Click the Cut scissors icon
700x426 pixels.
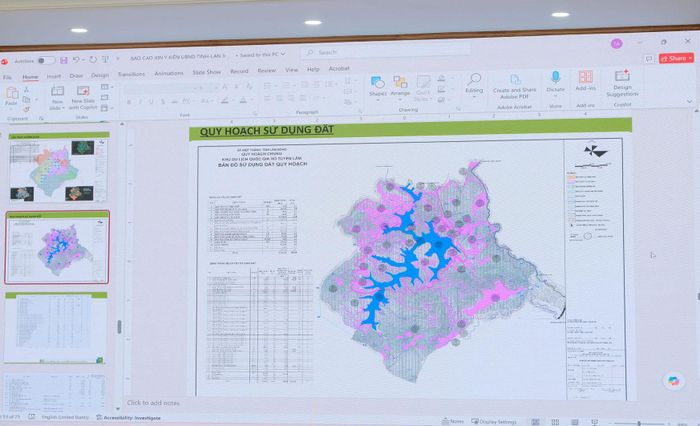(x=26, y=90)
